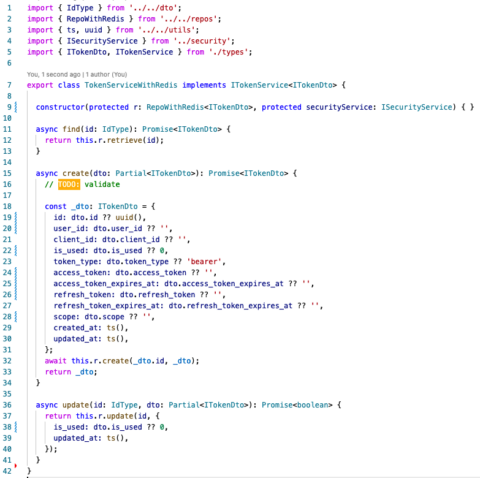Image resolution: width=480 pixels, height=478 pixels.
Task: Click the gutter change indicator beside line 28
Action: tap(16, 317)
